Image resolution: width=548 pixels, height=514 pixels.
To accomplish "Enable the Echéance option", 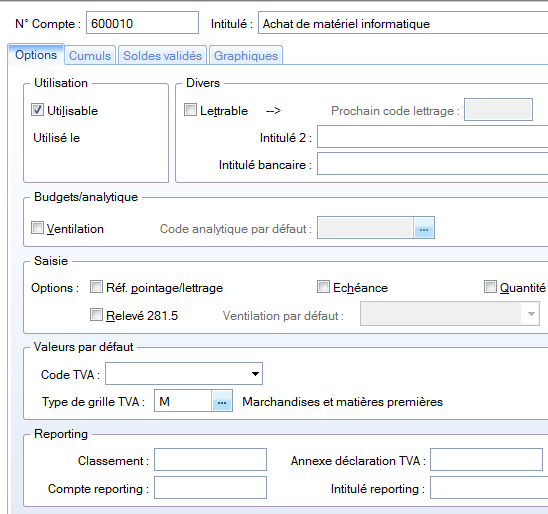I will point(323,287).
